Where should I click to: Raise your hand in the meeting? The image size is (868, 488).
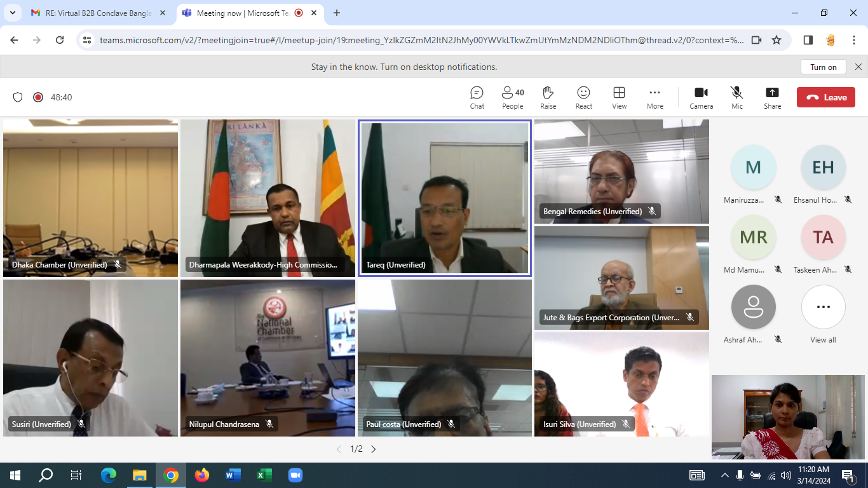(548, 97)
